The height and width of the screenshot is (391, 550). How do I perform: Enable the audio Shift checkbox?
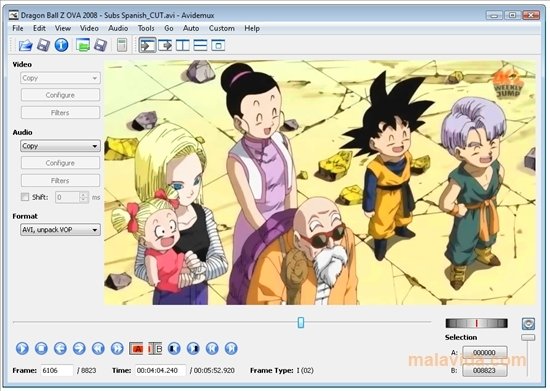pos(25,197)
